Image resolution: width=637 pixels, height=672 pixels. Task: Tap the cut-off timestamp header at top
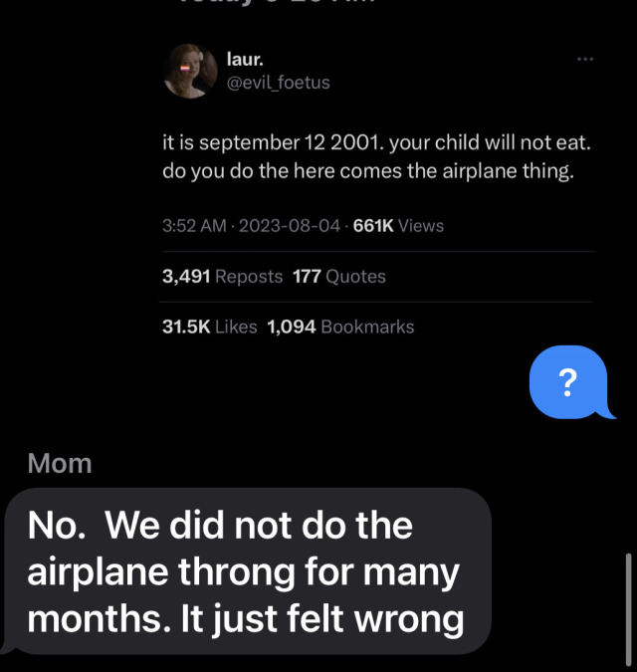tap(318, 5)
